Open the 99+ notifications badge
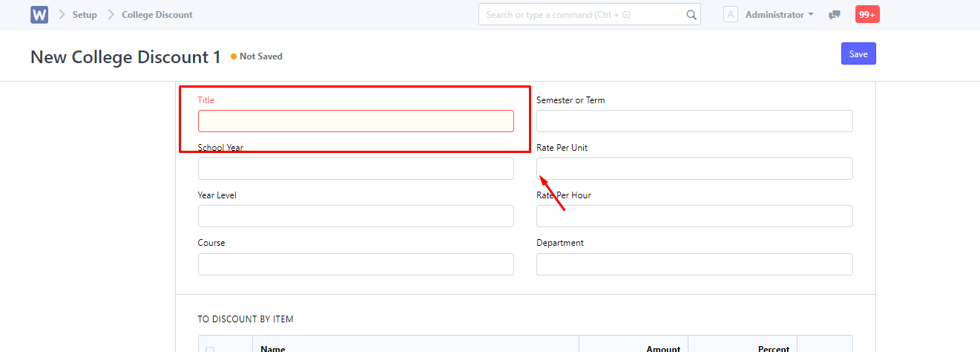This screenshot has height=352, width=980. tap(867, 14)
